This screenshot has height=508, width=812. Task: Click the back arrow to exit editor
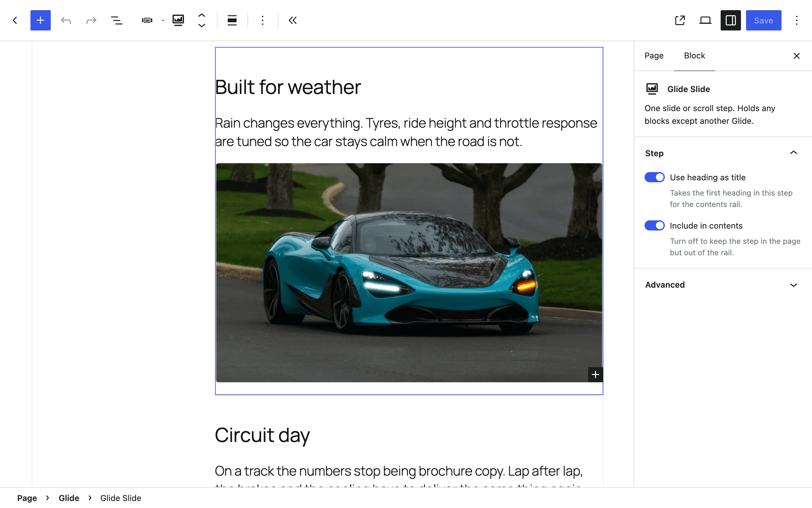point(15,20)
